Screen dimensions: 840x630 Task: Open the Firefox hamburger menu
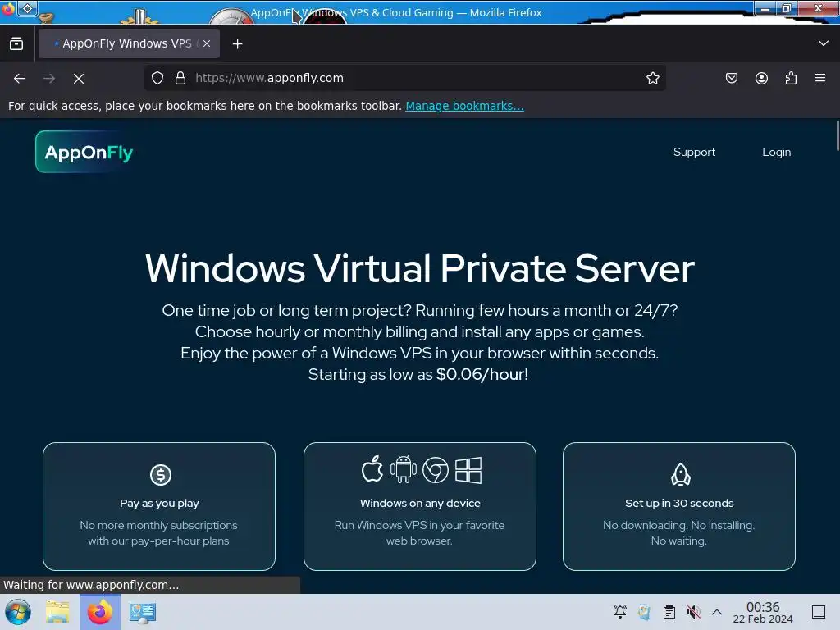pos(820,78)
